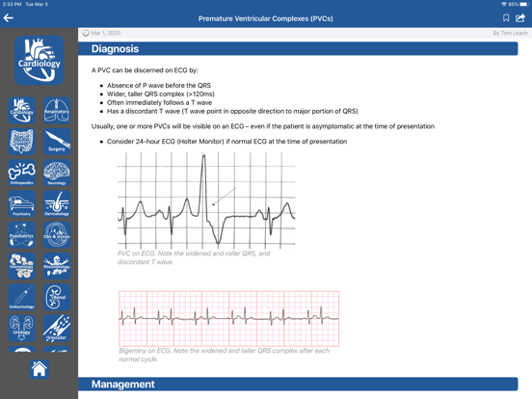Open the Dermatology hair follicle category
Viewport: 532px width, 399px height.
pos(57,203)
